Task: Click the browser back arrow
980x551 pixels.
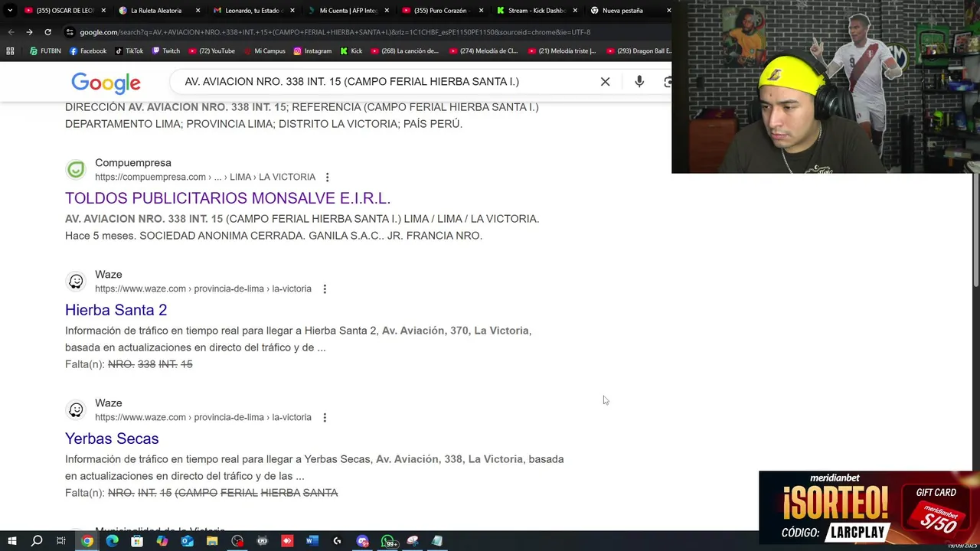Action: coord(11,32)
